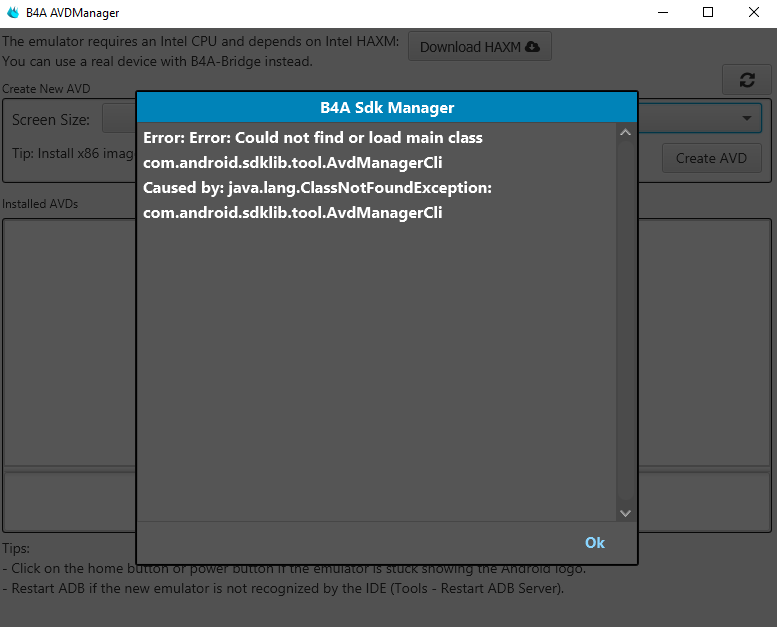Open the dropdown arrow in Create New AVD
This screenshot has width=777, height=627.
[x=746, y=118]
